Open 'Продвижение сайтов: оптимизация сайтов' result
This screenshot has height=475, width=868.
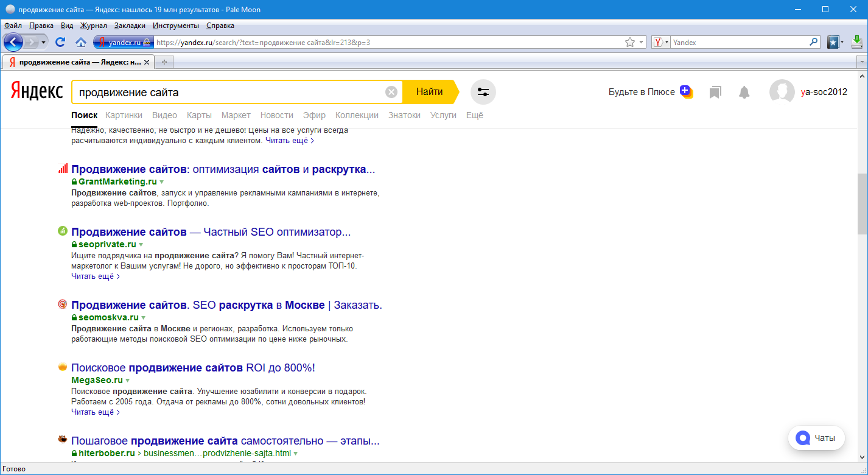pyautogui.click(x=223, y=169)
